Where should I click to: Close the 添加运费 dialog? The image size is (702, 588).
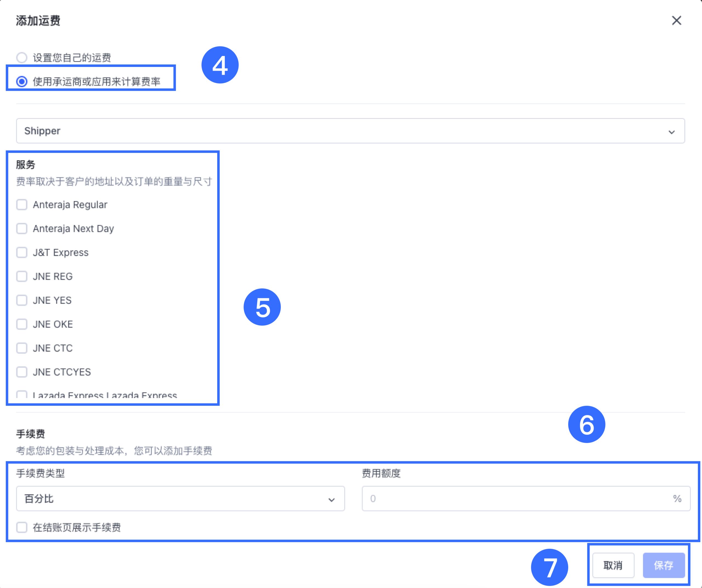676,20
